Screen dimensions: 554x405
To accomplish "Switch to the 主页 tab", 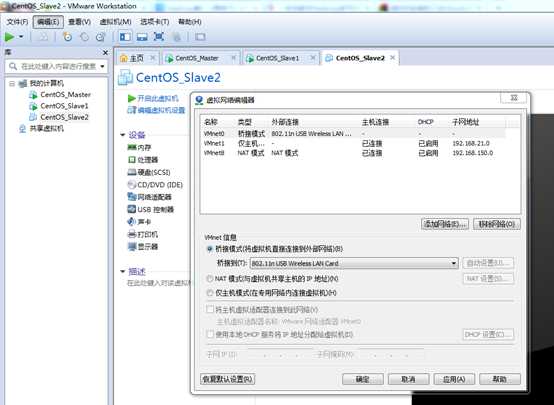I will (137, 58).
